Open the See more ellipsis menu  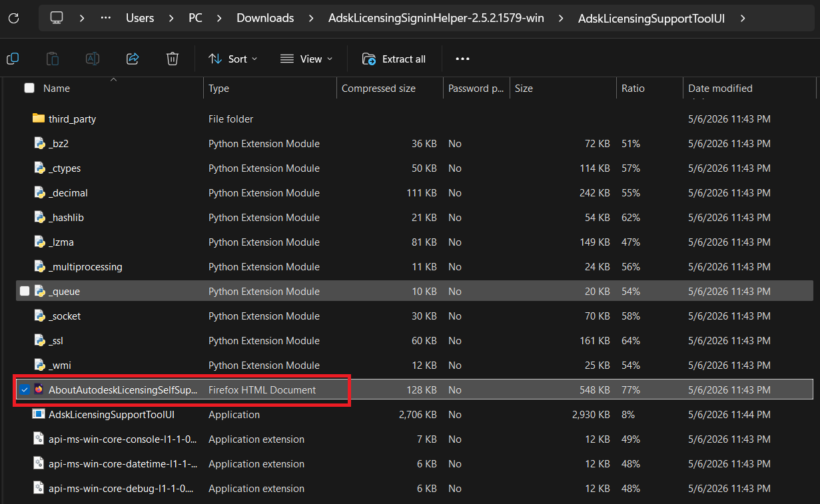click(x=463, y=59)
